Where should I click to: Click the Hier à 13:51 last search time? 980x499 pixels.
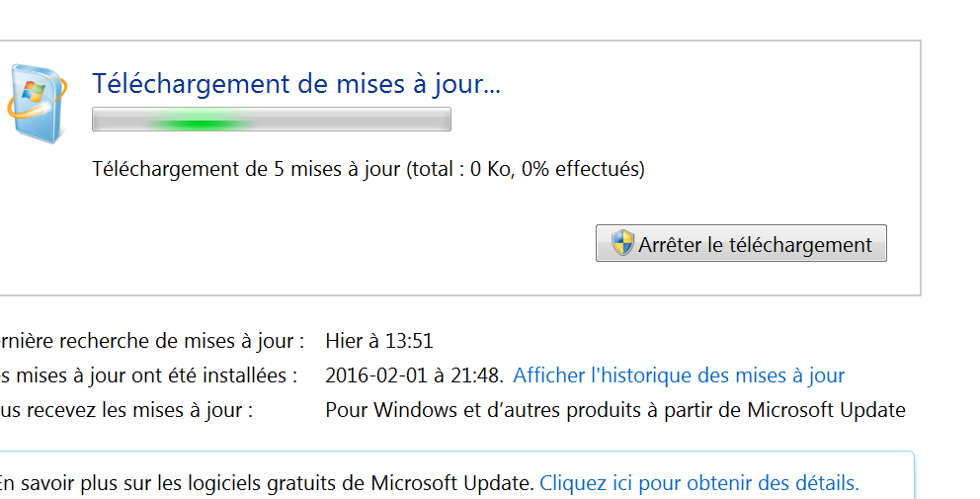(x=379, y=341)
